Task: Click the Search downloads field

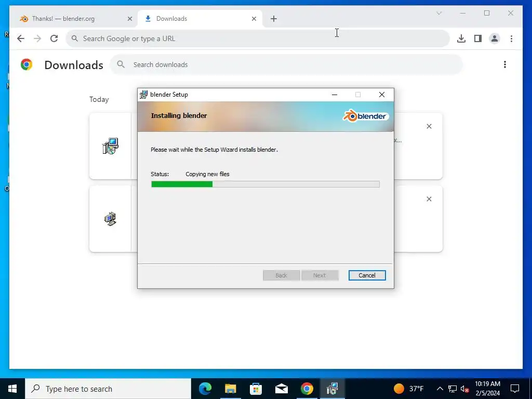Action: (x=286, y=64)
